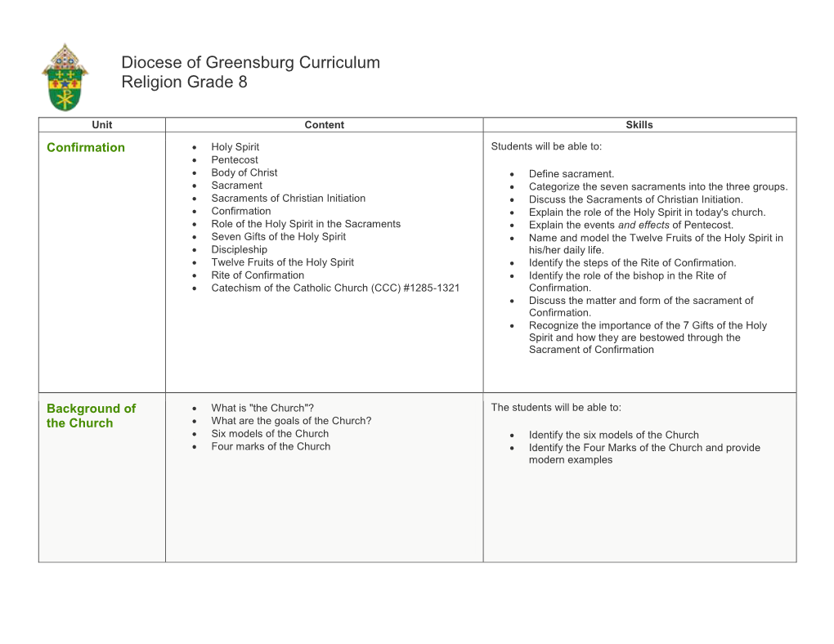Click the Diocese of Greensburg crest logo
The height and width of the screenshot is (644, 834).
[65, 78]
